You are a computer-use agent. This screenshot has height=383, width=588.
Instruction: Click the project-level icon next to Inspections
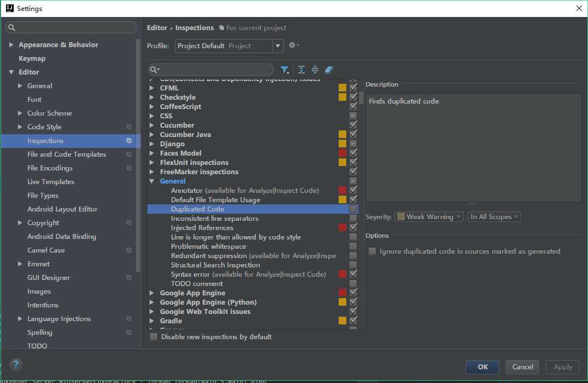129,141
